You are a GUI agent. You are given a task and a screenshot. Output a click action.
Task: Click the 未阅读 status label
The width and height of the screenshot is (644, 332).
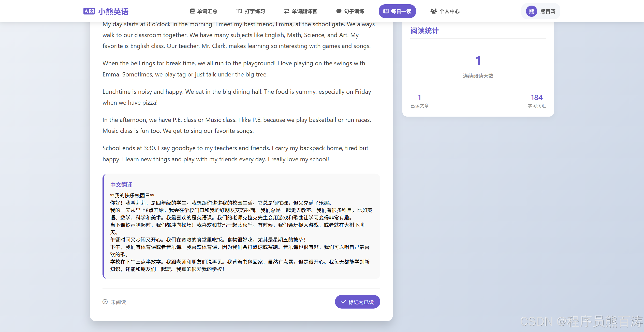pyautogui.click(x=118, y=302)
